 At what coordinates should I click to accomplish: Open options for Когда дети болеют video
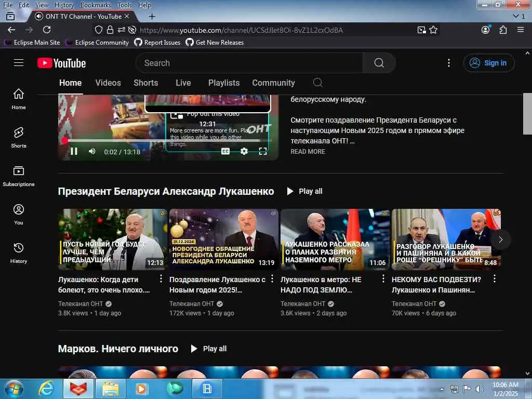click(x=161, y=279)
